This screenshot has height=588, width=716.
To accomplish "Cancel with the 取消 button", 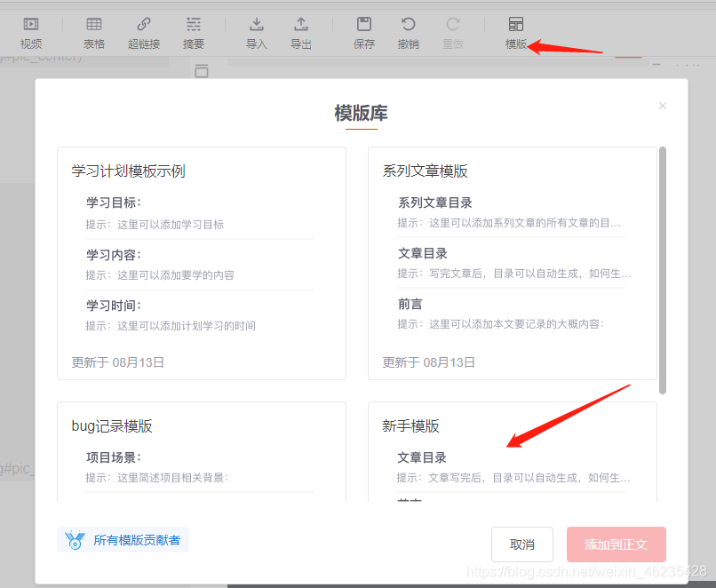I will point(522,544).
